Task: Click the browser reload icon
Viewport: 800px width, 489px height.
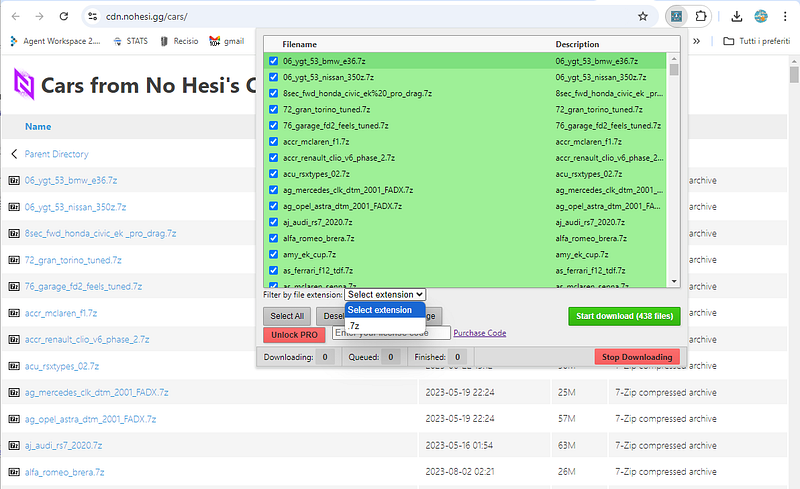Action: click(64, 16)
